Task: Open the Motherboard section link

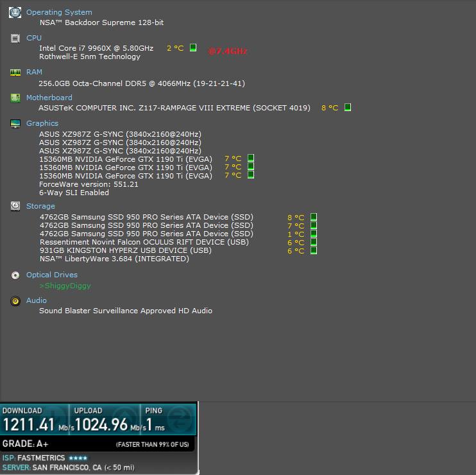Action: coord(49,98)
